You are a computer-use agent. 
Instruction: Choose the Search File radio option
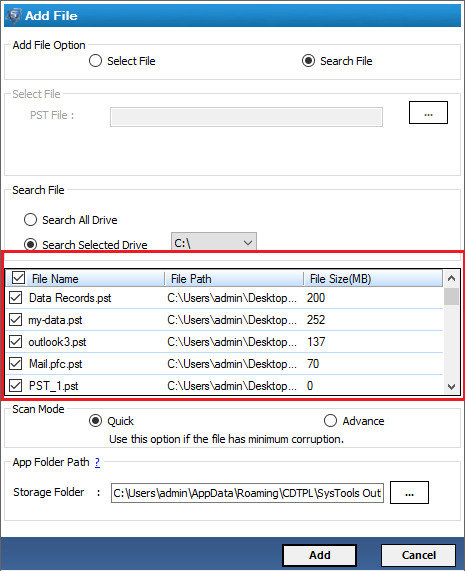(308, 61)
